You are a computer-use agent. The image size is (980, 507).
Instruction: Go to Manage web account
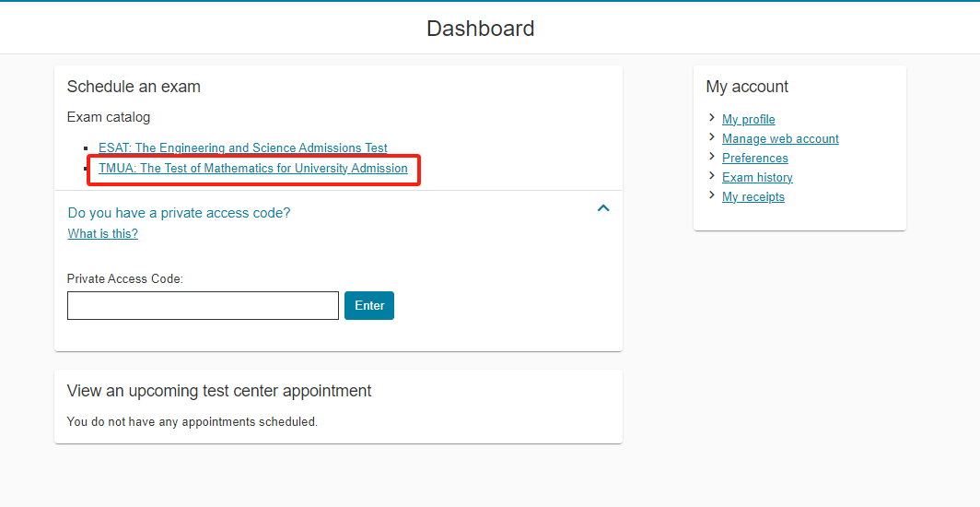pyautogui.click(x=780, y=139)
